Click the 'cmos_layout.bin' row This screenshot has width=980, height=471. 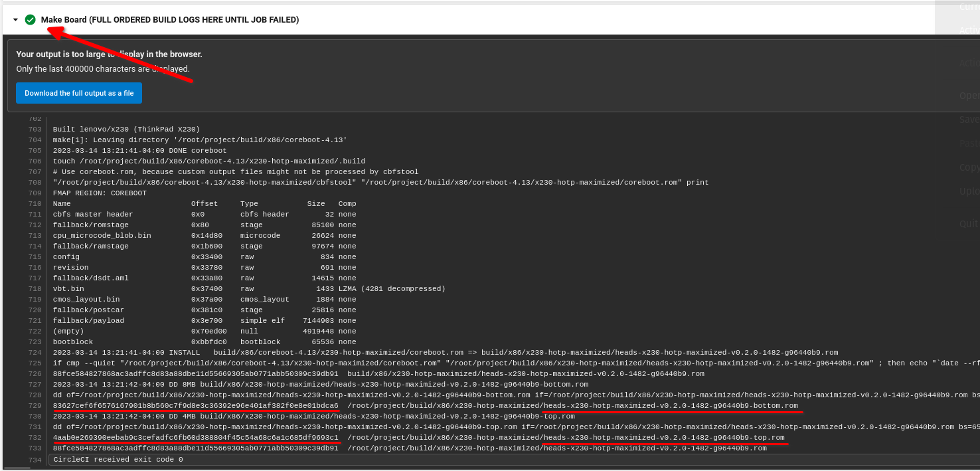[204, 300]
